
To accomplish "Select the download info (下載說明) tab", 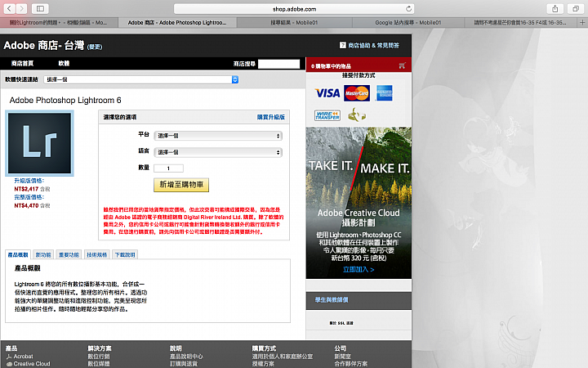I will point(125,255).
